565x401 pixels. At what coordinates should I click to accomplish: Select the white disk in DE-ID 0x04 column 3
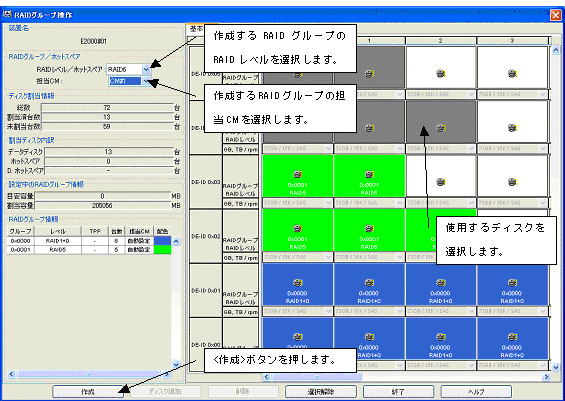[512, 122]
